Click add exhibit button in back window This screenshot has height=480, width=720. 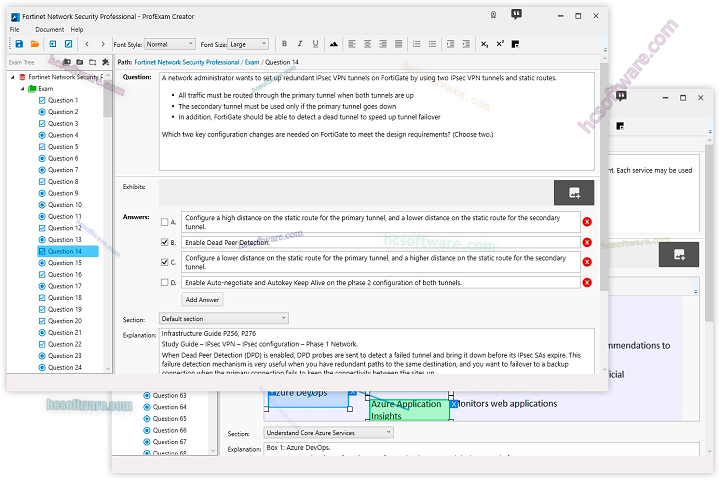point(679,254)
